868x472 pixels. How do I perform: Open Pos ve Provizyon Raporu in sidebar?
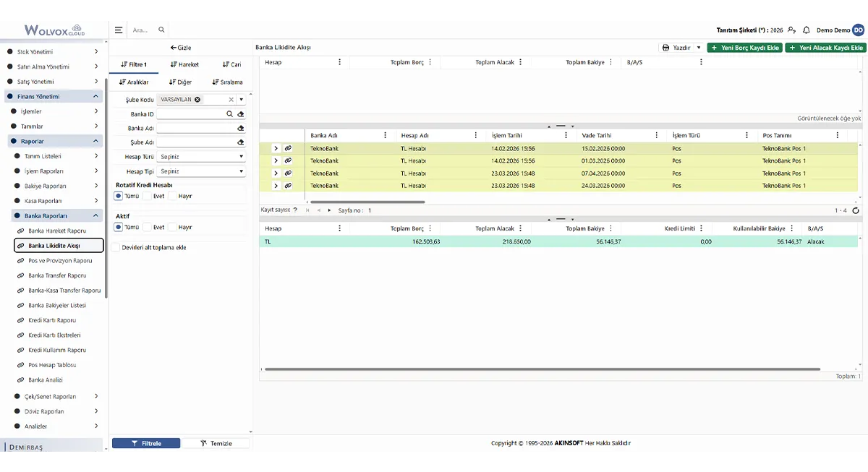(x=60, y=260)
